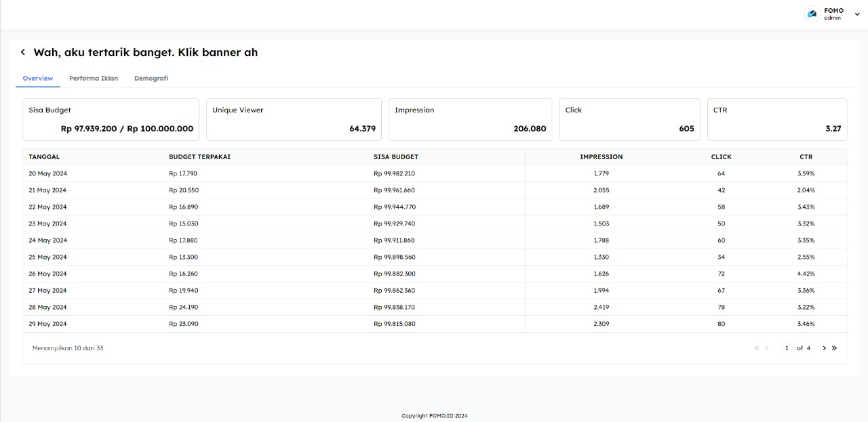
Task: Click the 'Menampilkan 10 dari 33' text
Action: (x=68, y=348)
